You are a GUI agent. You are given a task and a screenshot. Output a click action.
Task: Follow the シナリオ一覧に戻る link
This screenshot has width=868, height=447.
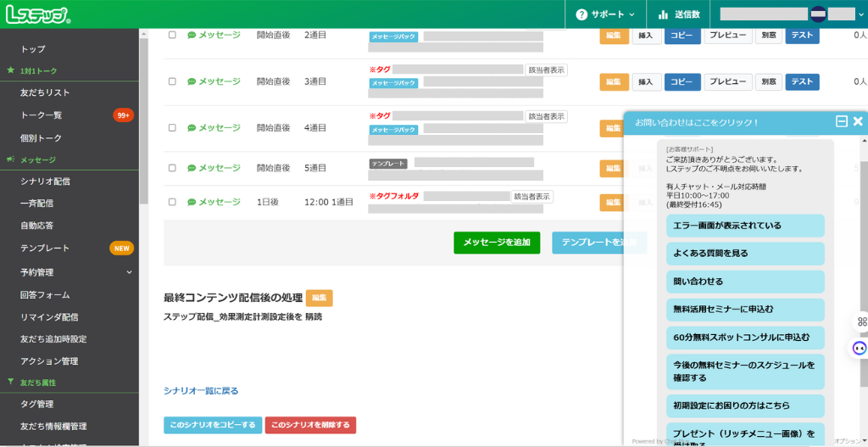[201, 391]
